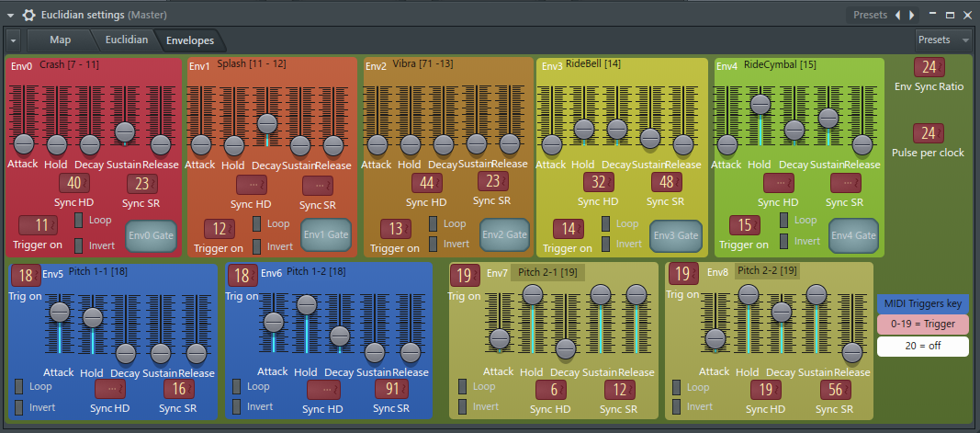Enable Loop for Env2 Vibra
Screen dimensions: 980x433
[434, 223]
